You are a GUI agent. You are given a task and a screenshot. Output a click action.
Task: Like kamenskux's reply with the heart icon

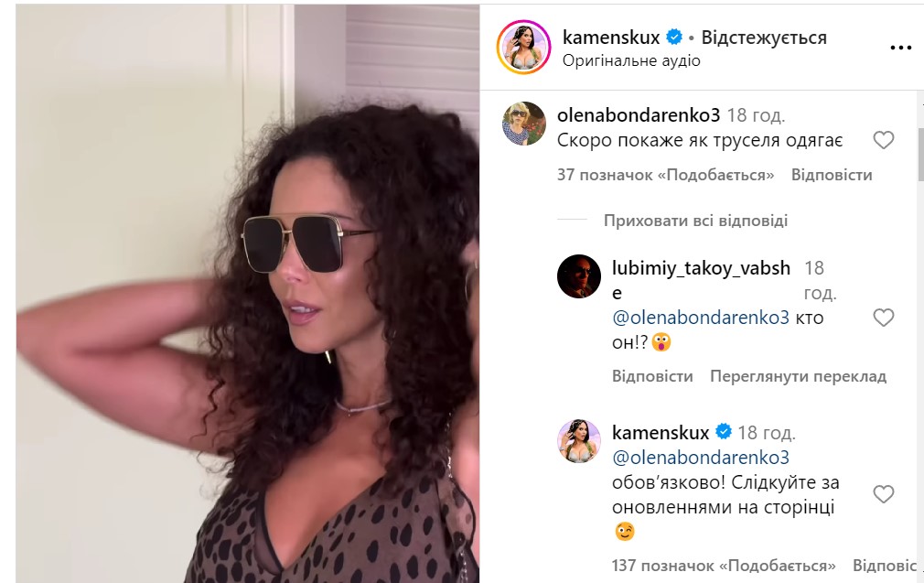[884, 494]
